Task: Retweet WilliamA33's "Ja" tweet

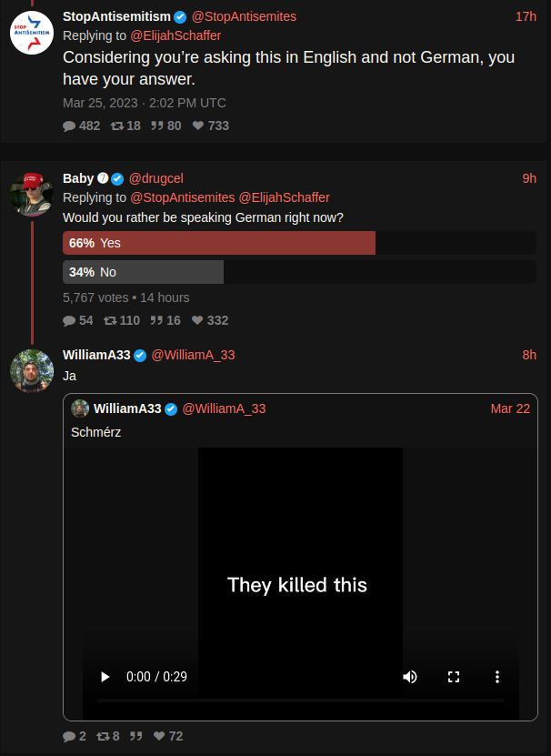Action: click(102, 736)
